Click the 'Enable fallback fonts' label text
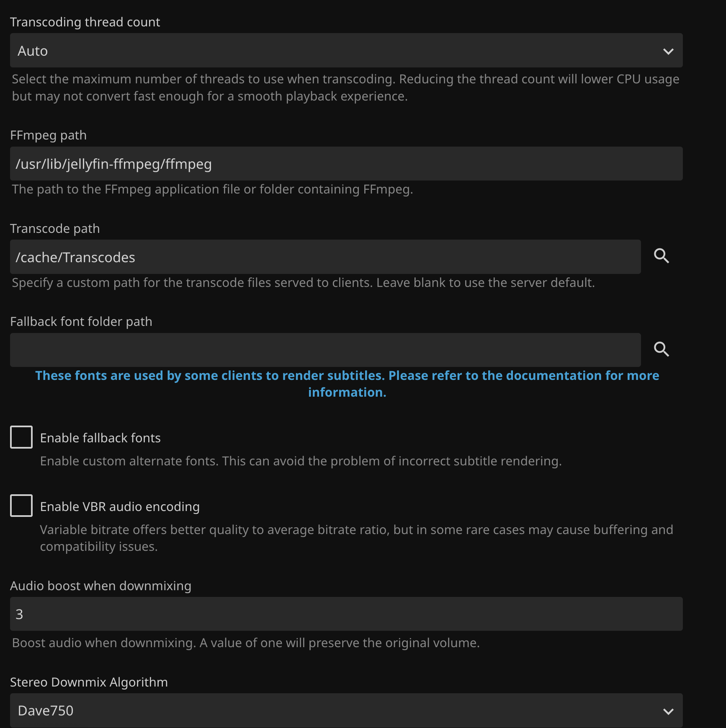726x728 pixels. [x=100, y=438]
